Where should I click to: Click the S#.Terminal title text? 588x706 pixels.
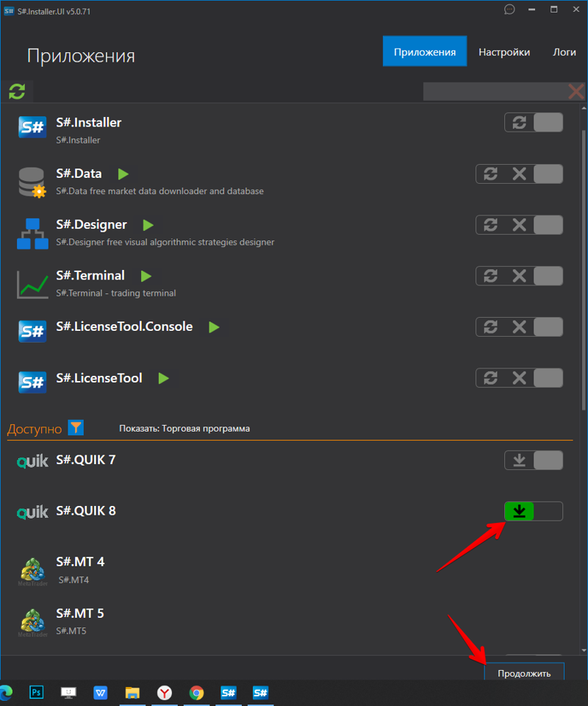click(90, 276)
